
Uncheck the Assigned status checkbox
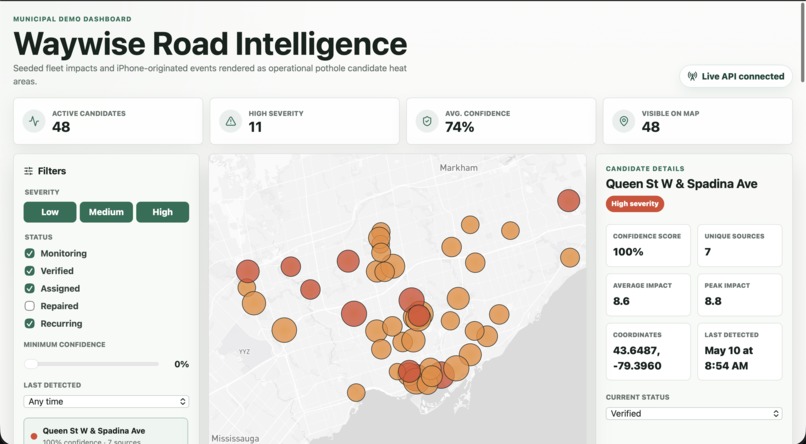click(30, 288)
